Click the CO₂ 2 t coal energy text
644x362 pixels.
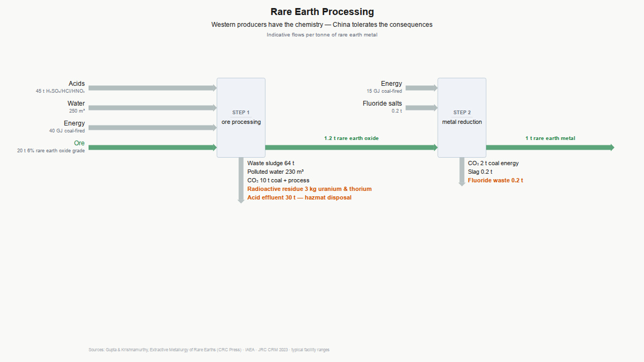pos(493,163)
